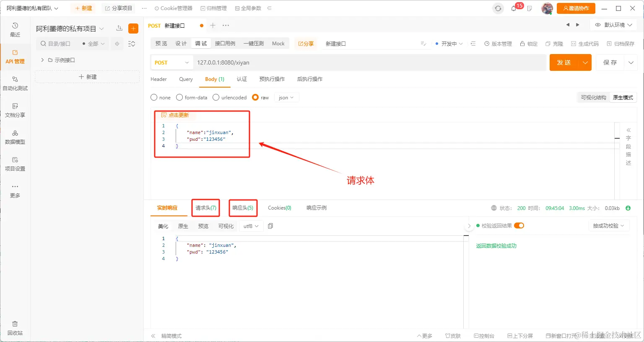Open the 阿利墨德的私有团队 team dropdown
This screenshot has height=342, width=644.
[x=32, y=8]
